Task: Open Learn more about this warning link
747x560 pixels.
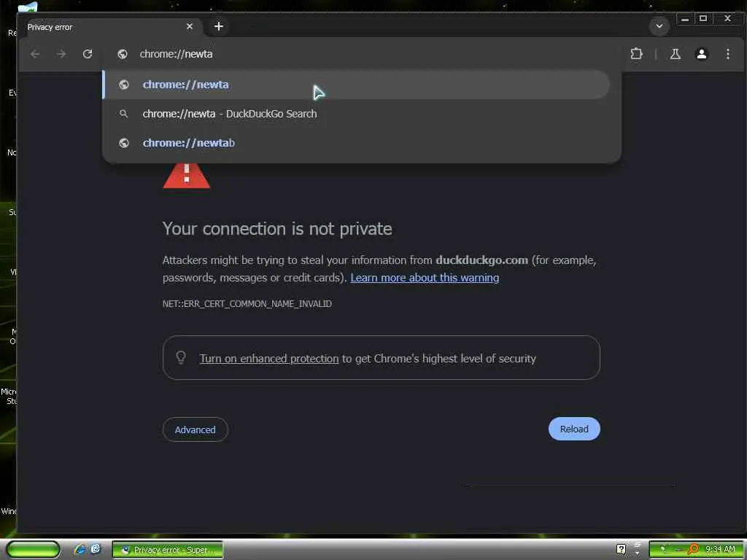Action: (425, 278)
